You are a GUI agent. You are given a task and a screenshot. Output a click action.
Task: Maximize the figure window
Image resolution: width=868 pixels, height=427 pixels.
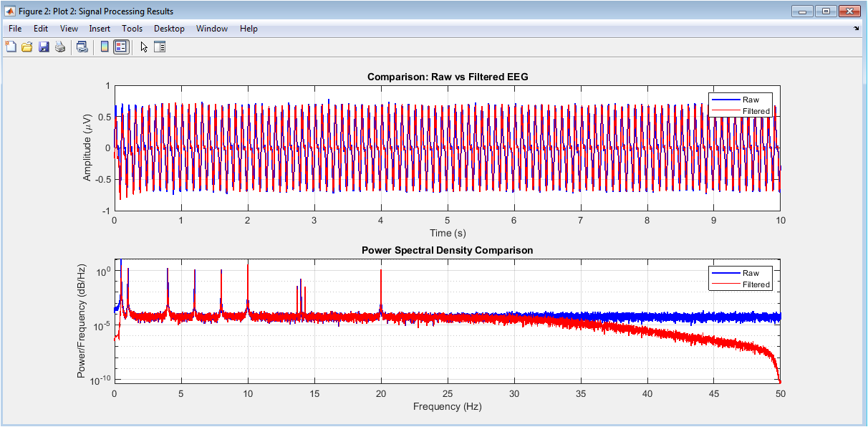coord(826,11)
